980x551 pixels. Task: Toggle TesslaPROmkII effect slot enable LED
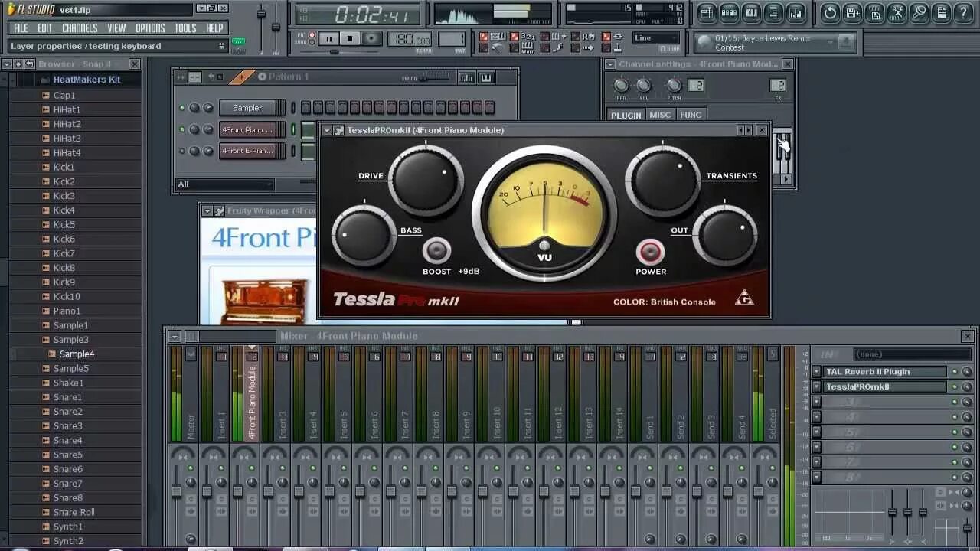coord(955,387)
